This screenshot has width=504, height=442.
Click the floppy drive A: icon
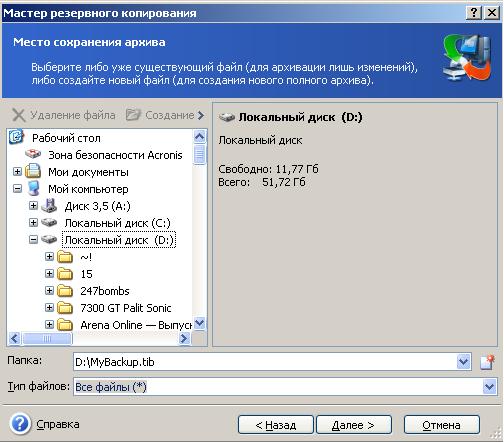(49, 206)
